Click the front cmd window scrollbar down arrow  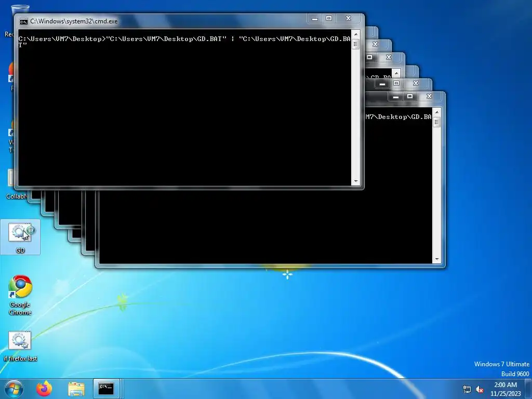click(x=355, y=181)
